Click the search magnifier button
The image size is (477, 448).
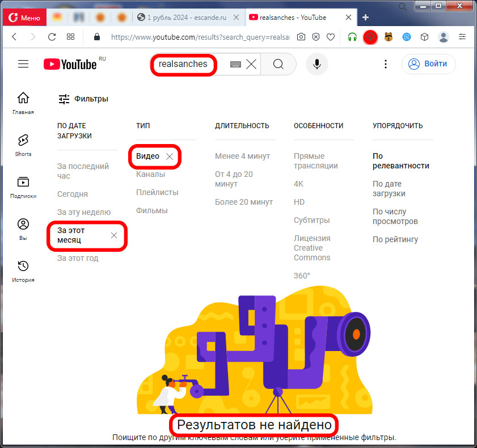pyautogui.click(x=278, y=64)
